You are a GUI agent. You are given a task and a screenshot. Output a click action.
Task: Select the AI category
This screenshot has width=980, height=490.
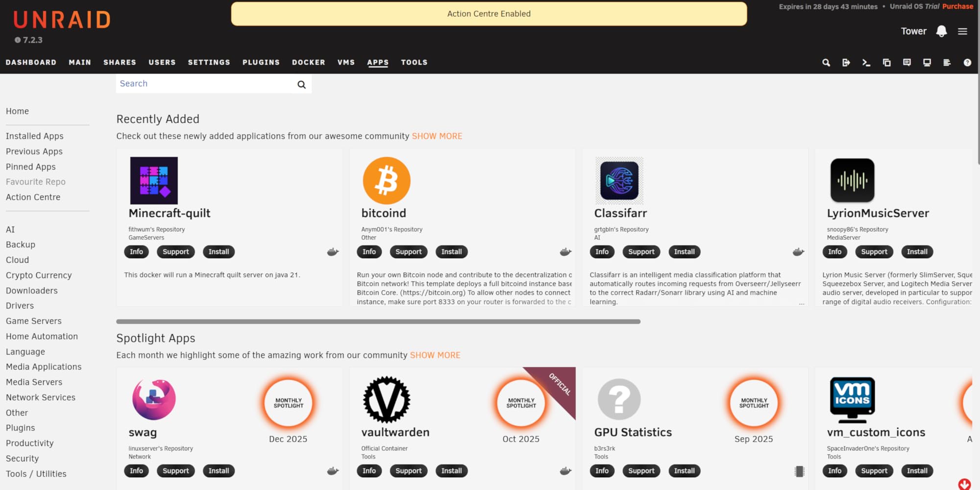(10, 229)
